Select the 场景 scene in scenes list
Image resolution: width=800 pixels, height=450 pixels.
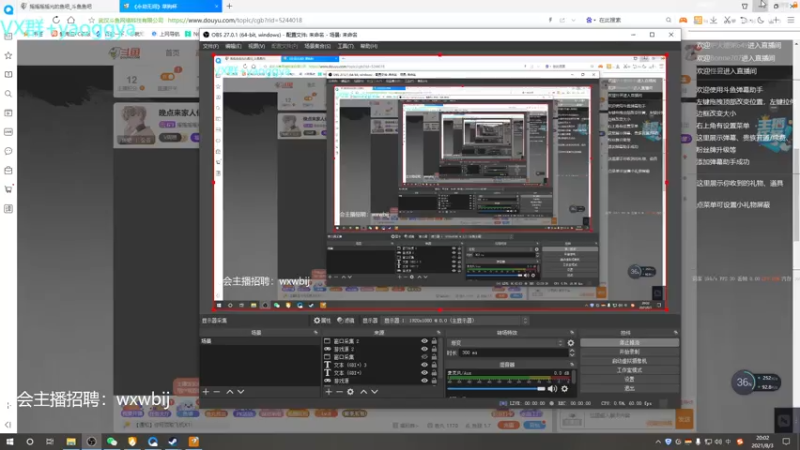(x=259, y=341)
